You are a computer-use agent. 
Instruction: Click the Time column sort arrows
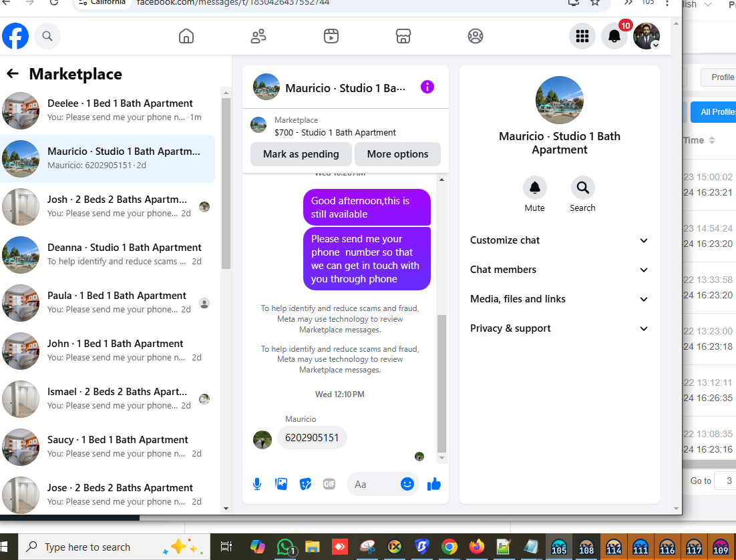711,140
